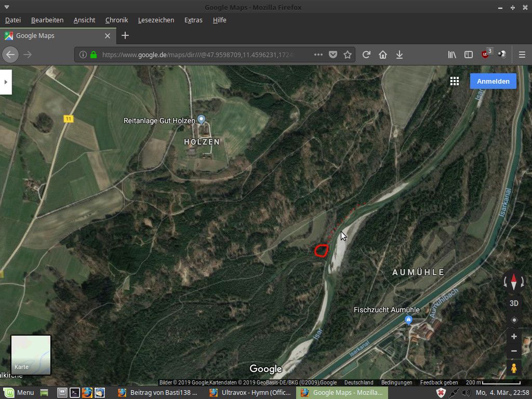Click the Anmelden button
Image resolution: width=532 pixels, height=399 pixels.
click(493, 81)
